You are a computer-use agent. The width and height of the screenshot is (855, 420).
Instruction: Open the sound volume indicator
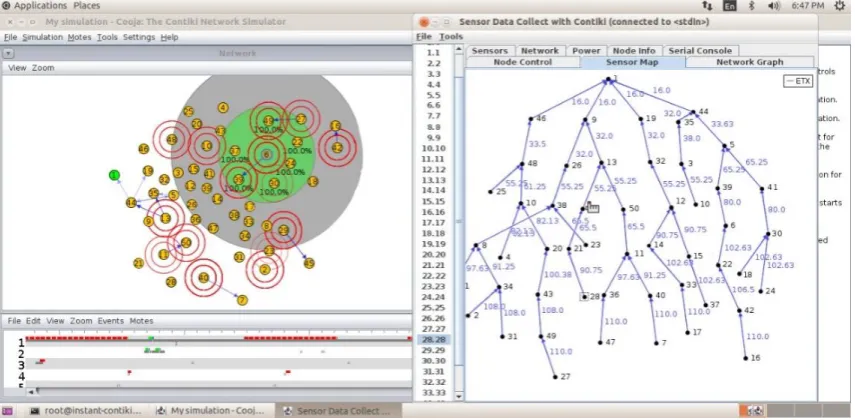(774, 5)
